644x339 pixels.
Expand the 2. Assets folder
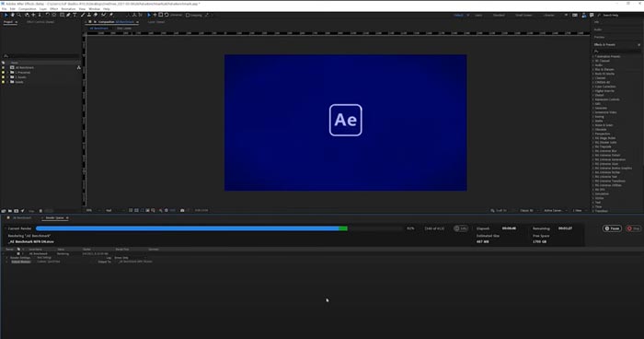pyautogui.click(x=7, y=77)
